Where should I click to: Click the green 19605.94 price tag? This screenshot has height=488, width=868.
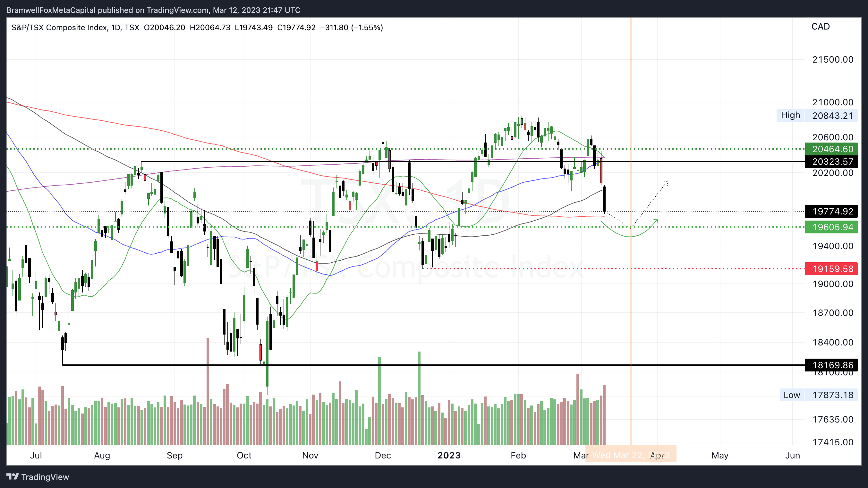[831, 227]
